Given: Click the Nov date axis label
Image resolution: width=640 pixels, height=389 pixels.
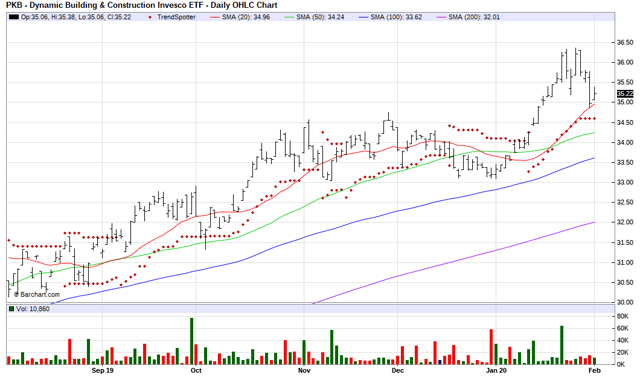Looking at the screenshot, I should coord(304,371).
